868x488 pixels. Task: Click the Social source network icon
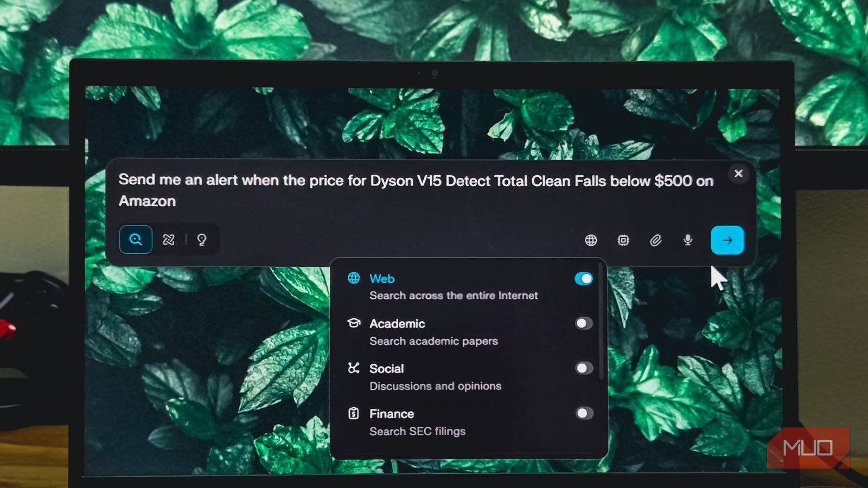tap(354, 368)
